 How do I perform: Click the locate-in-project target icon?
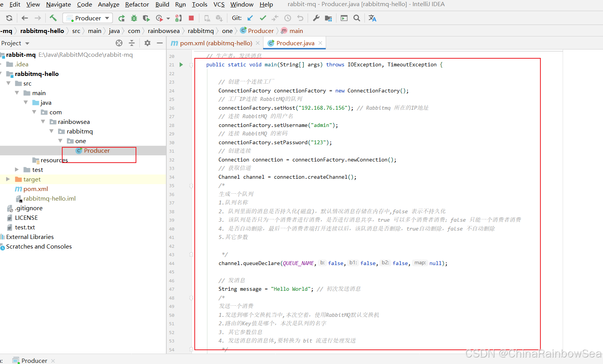tap(119, 43)
